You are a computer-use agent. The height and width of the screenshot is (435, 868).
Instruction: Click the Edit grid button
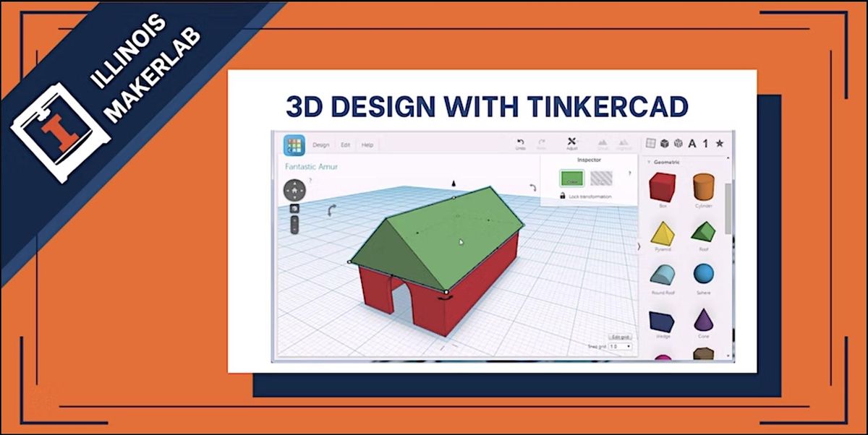pyautogui.click(x=620, y=337)
